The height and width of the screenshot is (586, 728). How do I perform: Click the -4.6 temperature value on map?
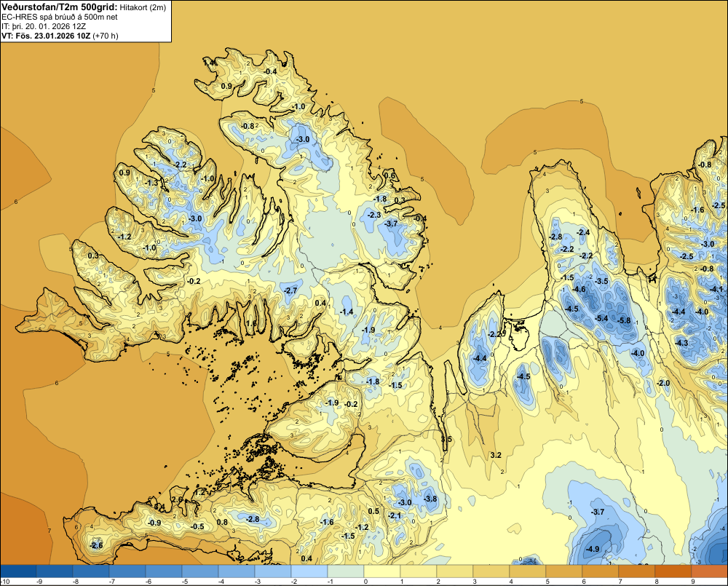(579, 289)
